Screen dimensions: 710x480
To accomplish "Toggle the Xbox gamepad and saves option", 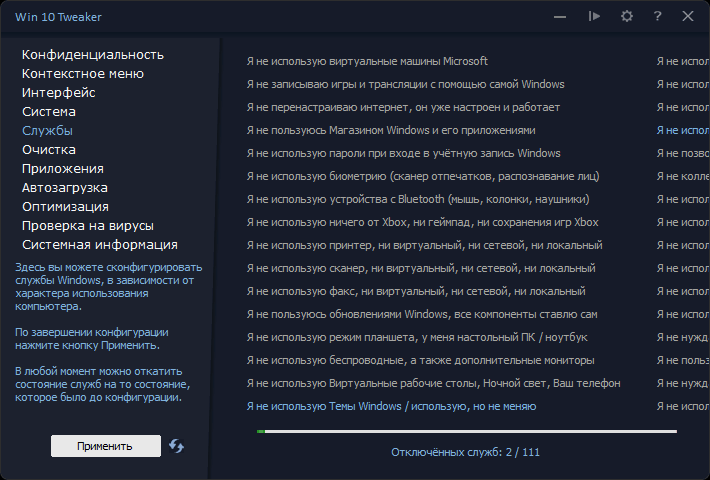I will tap(422, 222).
